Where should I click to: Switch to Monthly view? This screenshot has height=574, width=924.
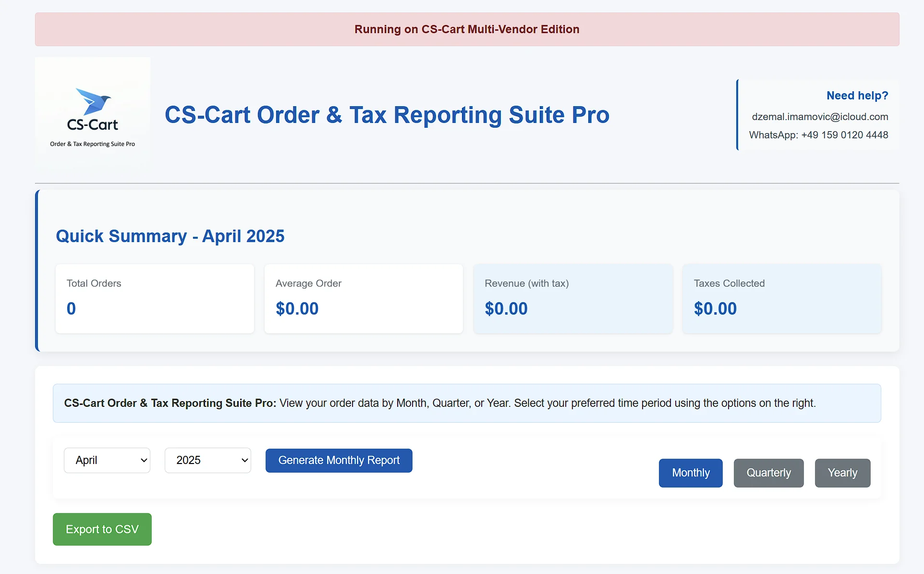[690, 473]
